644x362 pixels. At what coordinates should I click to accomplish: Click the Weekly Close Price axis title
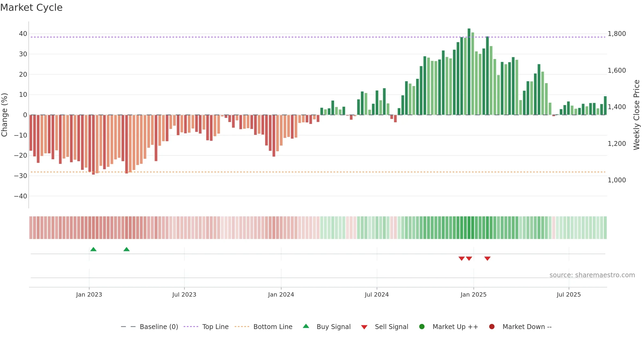click(x=636, y=115)
